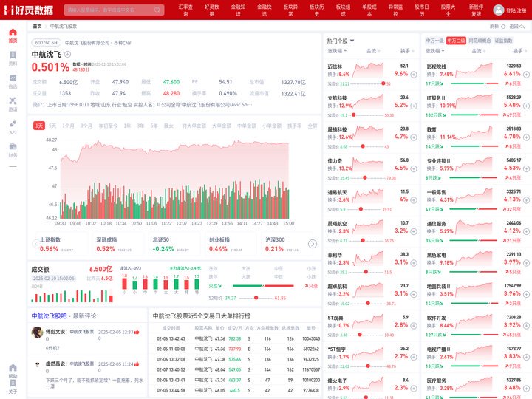Image resolution: width=532 pixels, height=399 pixels.
Task: Select the 3个月 chart range
Action: [x=86, y=126]
